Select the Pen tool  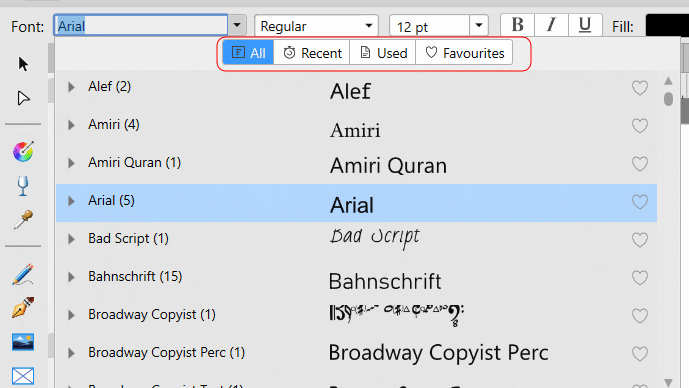(23, 307)
